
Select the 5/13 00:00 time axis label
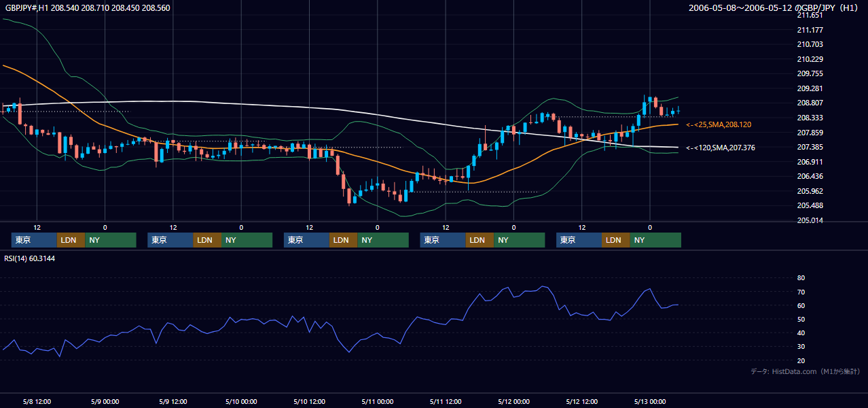tap(649, 401)
